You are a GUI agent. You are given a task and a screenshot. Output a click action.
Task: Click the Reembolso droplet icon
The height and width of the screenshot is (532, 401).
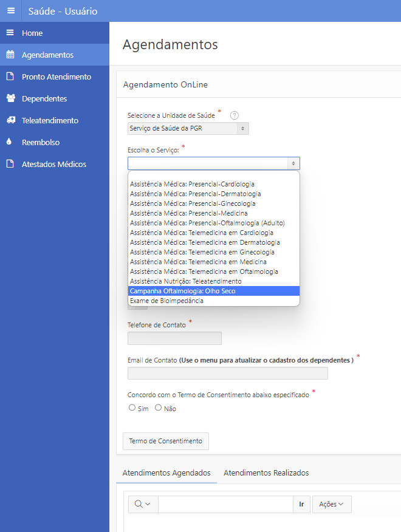(9, 142)
